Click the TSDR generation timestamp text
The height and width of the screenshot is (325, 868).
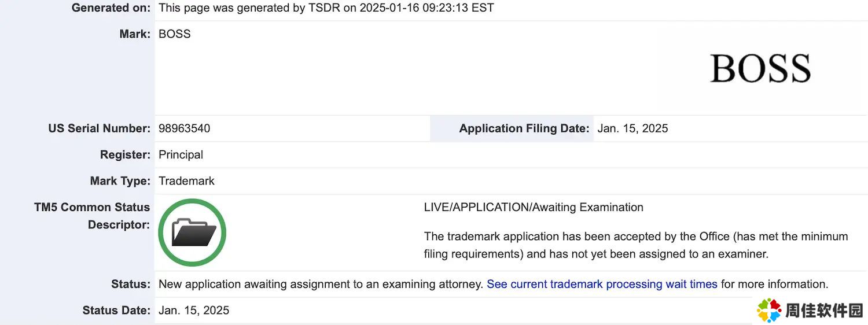click(x=326, y=8)
